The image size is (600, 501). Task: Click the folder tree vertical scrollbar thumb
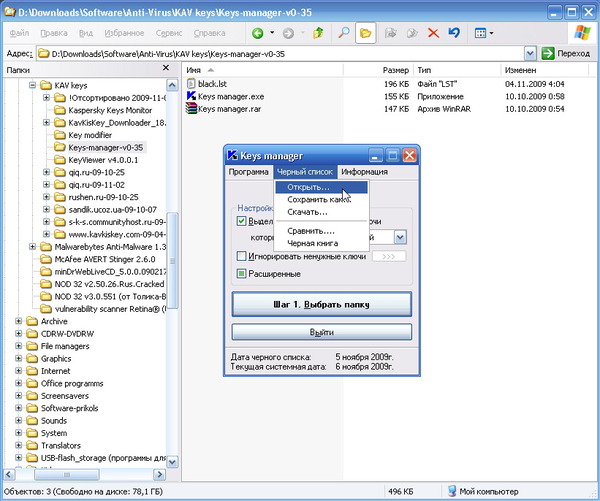point(173,260)
